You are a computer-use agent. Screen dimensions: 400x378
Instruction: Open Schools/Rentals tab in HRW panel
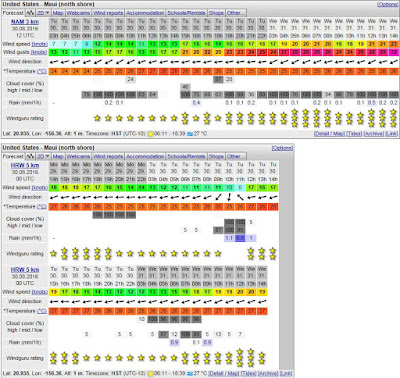(x=186, y=156)
